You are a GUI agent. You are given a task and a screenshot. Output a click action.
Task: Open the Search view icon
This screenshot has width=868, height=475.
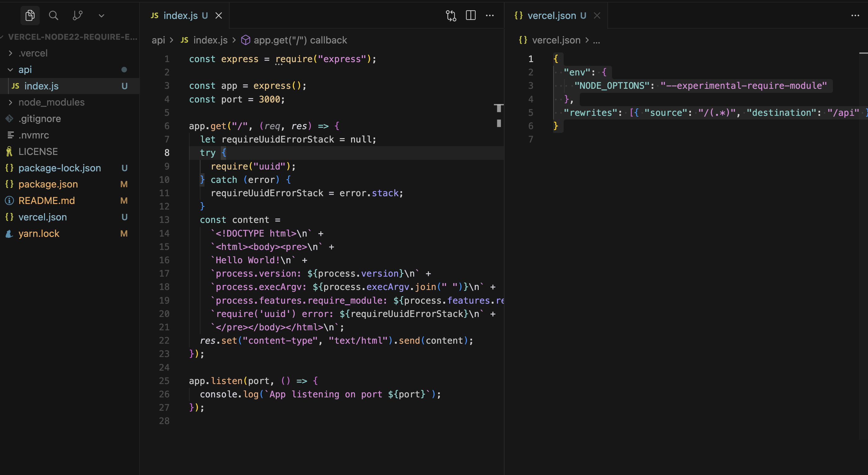54,16
